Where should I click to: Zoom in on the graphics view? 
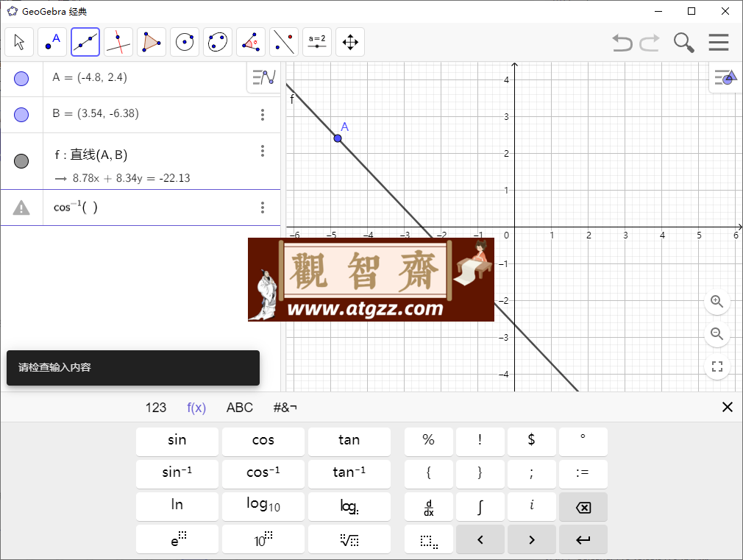[x=717, y=302]
